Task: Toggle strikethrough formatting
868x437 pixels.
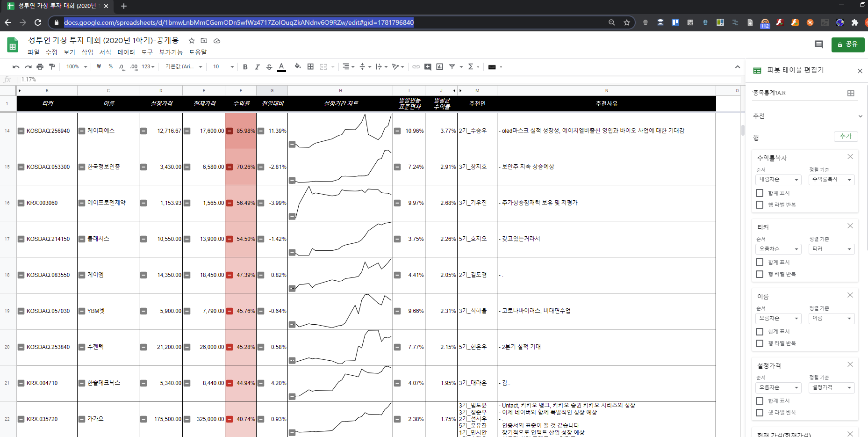Action: click(x=269, y=67)
